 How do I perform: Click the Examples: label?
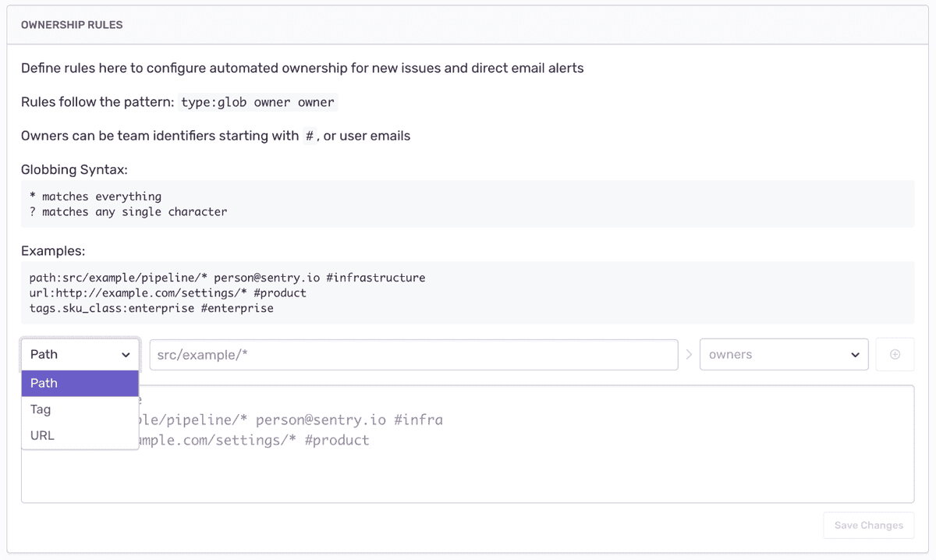pyautogui.click(x=53, y=251)
